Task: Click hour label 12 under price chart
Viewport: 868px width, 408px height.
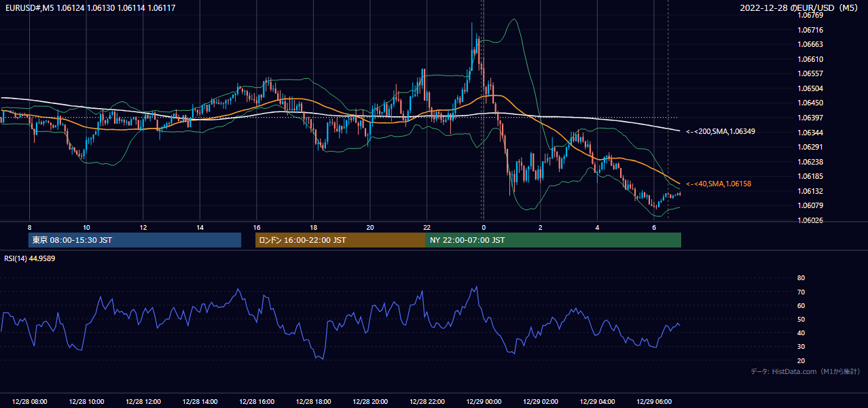Action: point(143,227)
